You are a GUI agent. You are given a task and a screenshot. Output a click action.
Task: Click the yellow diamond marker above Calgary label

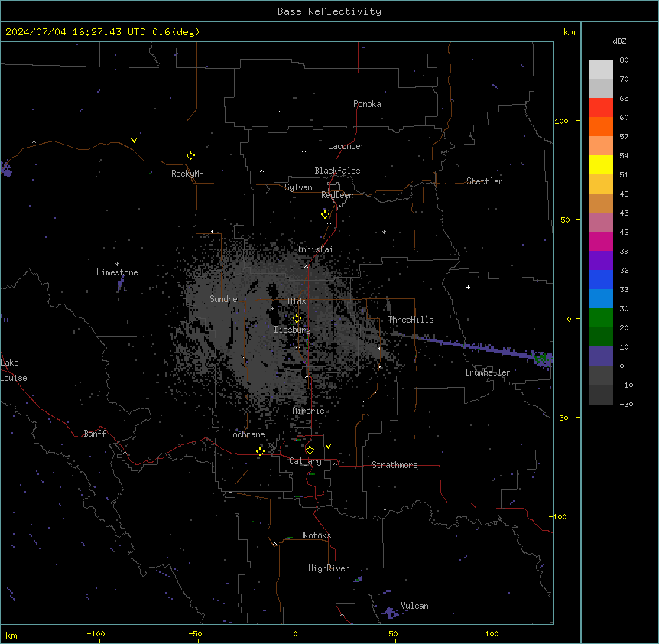point(310,450)
